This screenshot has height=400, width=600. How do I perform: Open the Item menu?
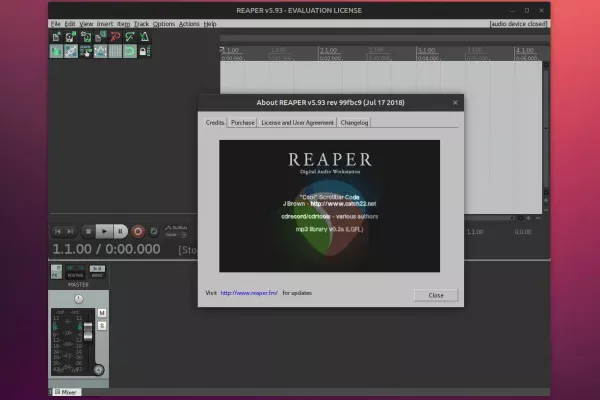(x=123, y=24)
